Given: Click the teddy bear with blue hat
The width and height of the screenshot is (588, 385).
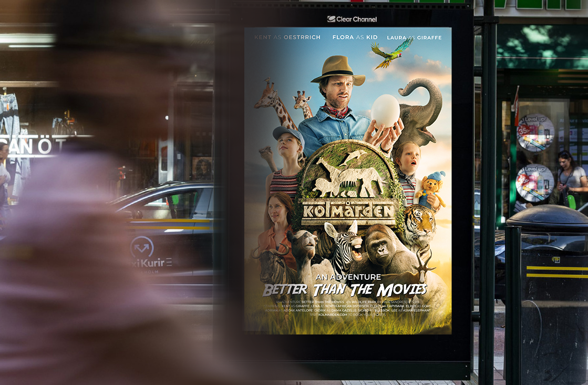Looking at the screenshot, I should (x=431, y=190).
